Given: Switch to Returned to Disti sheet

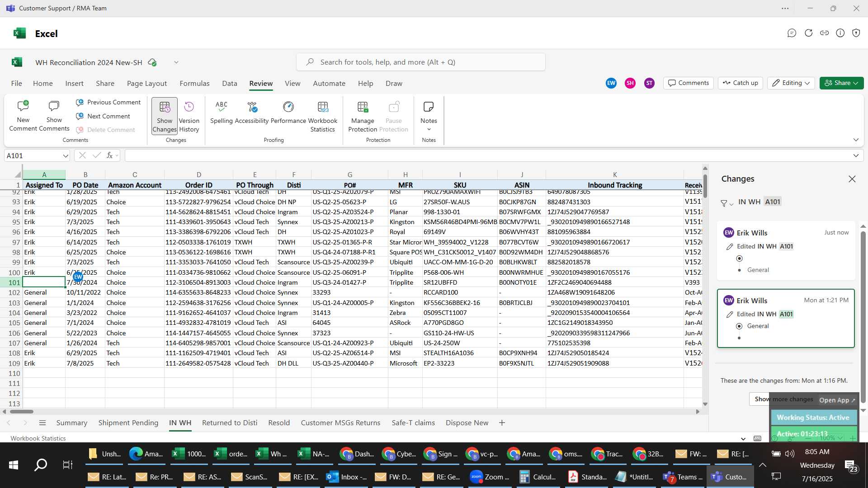Looking at the screenshot, I should (x=230, y=423).
